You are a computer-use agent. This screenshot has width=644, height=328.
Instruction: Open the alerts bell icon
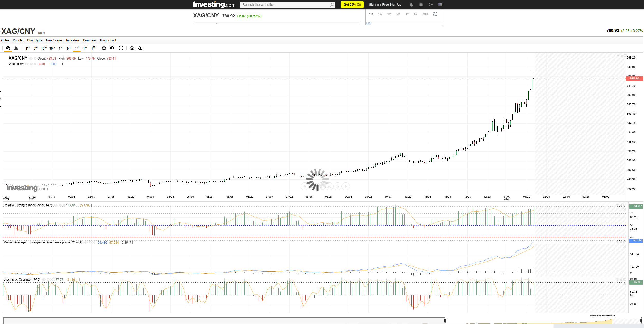pos(411,5)
